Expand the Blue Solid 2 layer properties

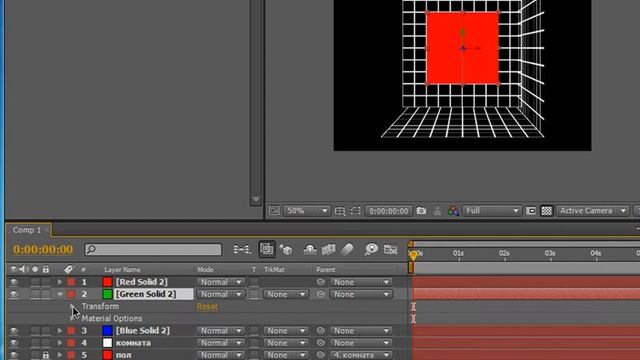click(60, 330)
